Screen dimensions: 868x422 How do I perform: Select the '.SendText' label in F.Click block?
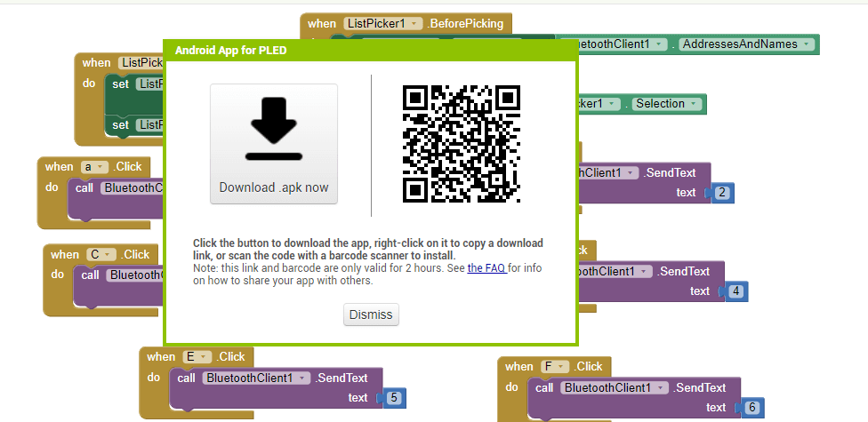(x=700, y=387)
